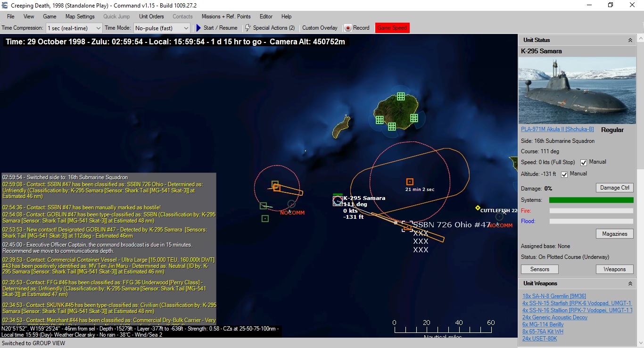Image resolution: width=644 pixels, height=348 pixels.
Task: Click the 'Course: 111 deg' text in Unit Status
Action: pyautogui.click(x=540, y=151)
